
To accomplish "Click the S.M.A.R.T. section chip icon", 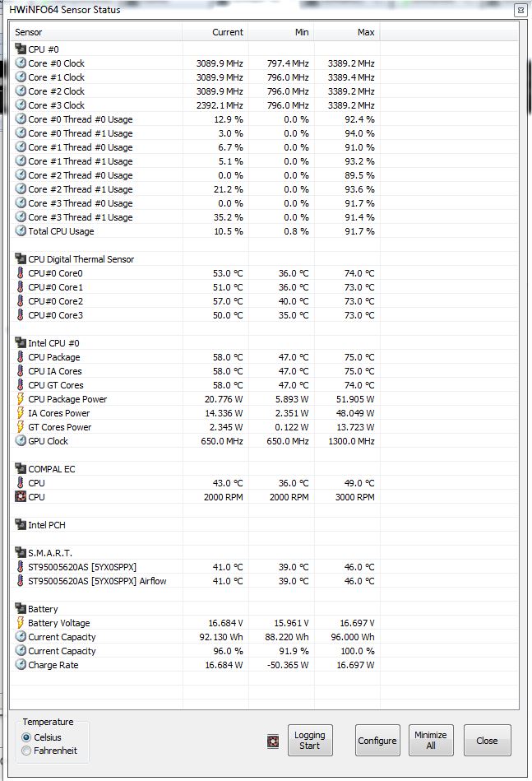I will [21, 552].
